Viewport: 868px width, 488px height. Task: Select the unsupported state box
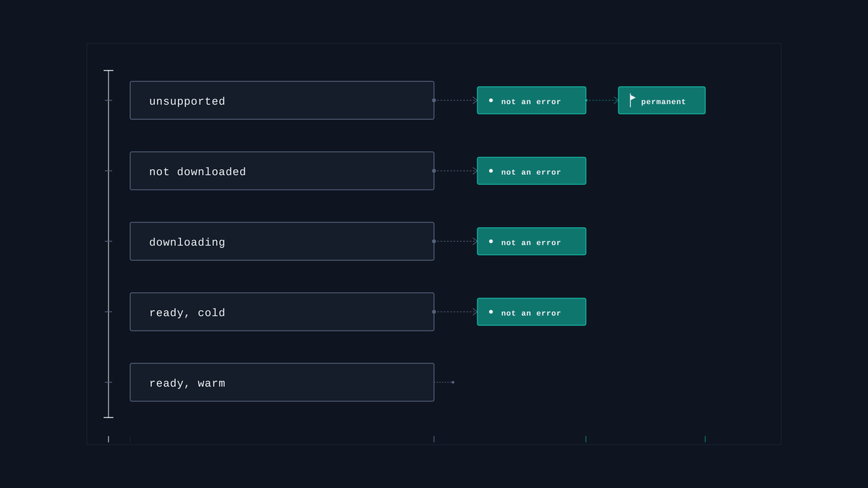282,100
